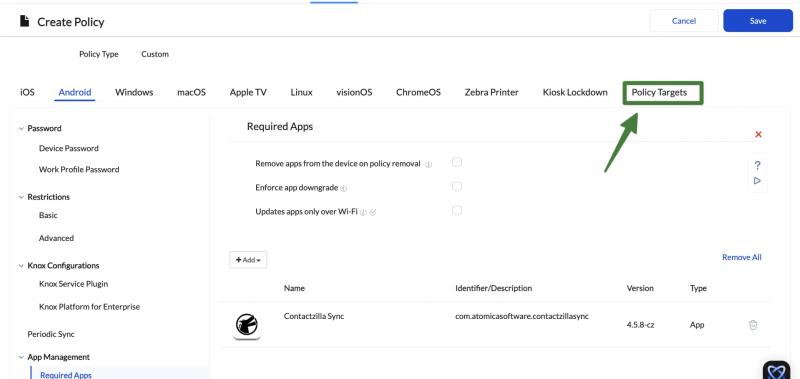Click the App type cell for Contactzilla
This screenshot has height=379, width=800.
[x=697, y=325]
